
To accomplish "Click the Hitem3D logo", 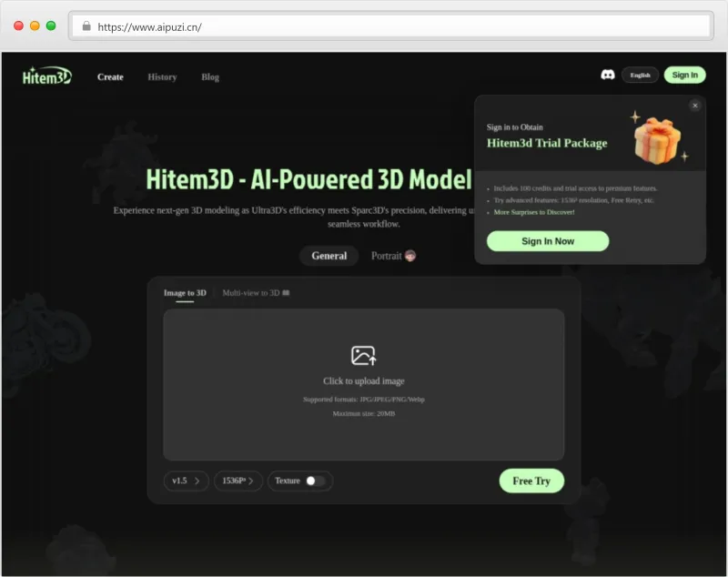I will [46, 76].
